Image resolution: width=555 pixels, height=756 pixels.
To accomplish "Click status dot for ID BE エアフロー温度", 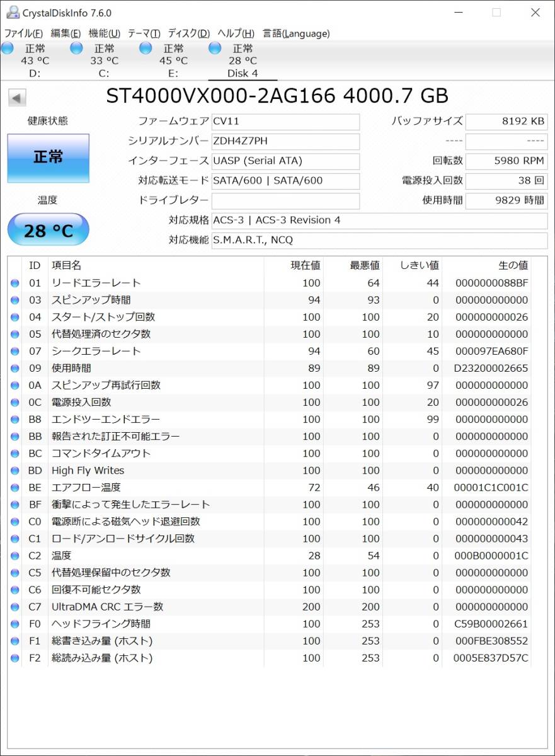I will (14, 488).
